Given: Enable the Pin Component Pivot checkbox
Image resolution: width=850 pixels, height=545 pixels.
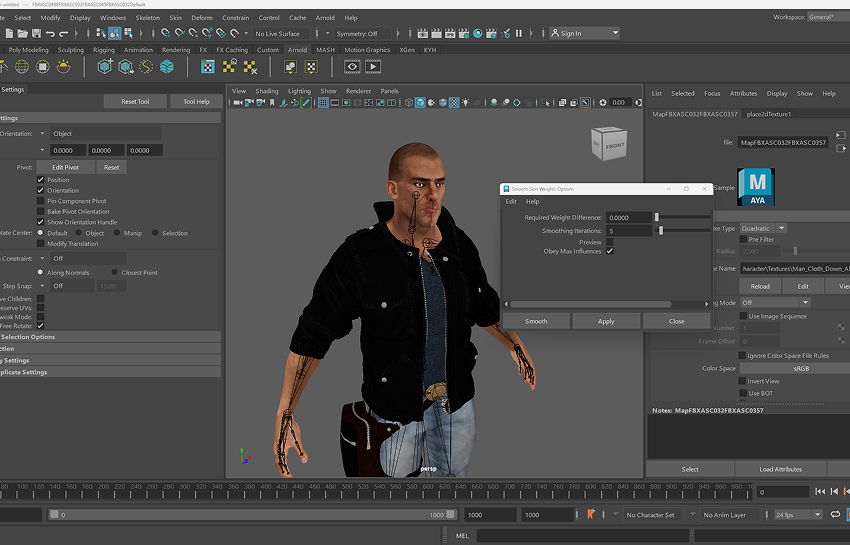Looking at the screenshot, I should [41, 201].
